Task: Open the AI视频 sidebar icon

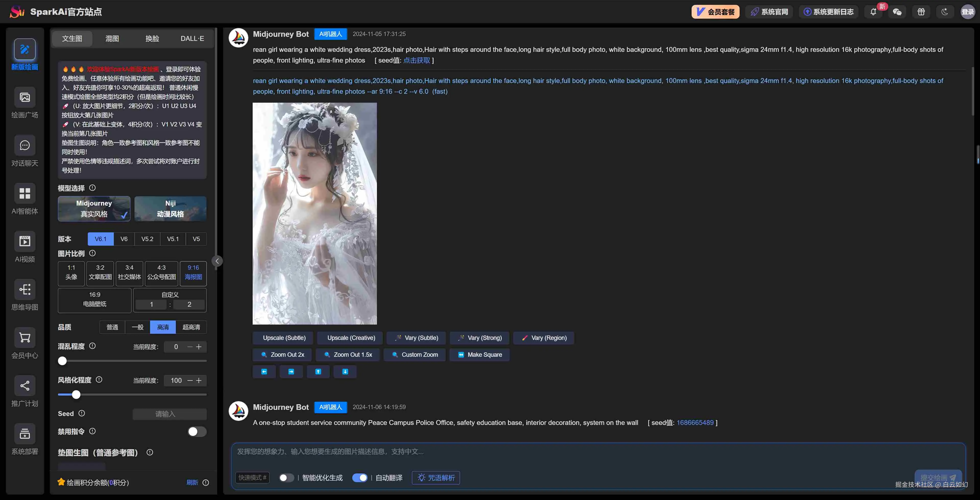Action: point(25,241)
